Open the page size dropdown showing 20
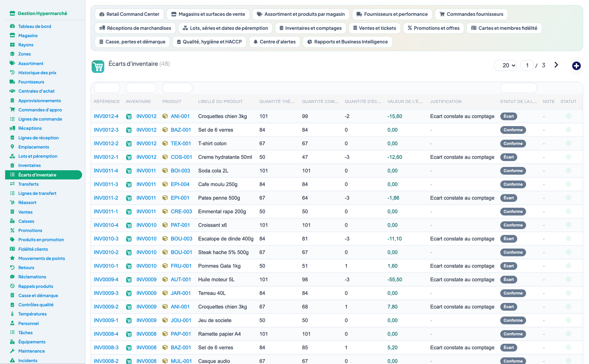589x364 pixels. 506,65
